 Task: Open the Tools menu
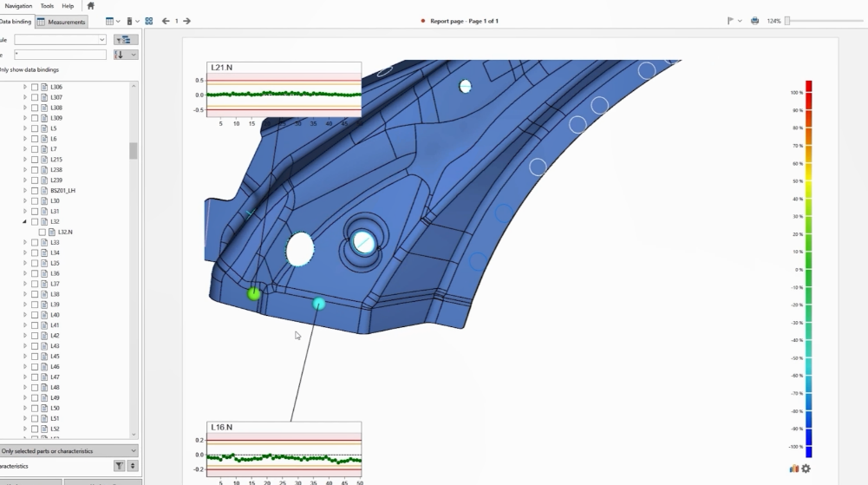[47, 6]
